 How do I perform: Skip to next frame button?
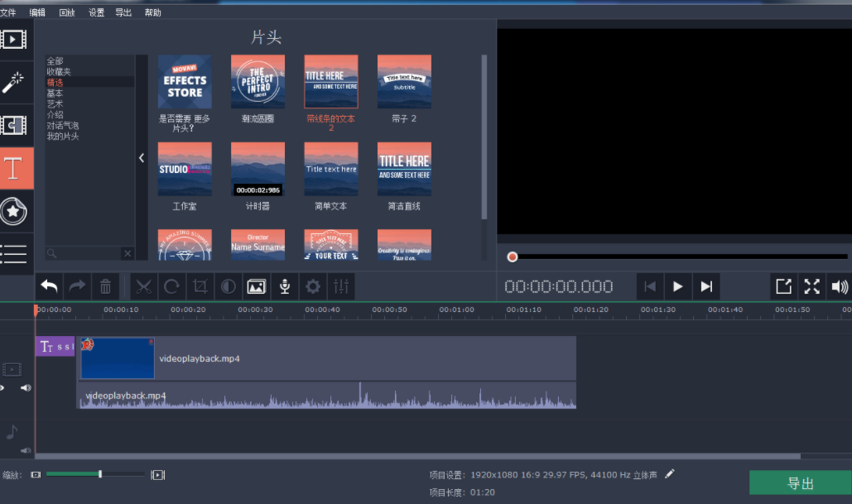click(706, 286)
